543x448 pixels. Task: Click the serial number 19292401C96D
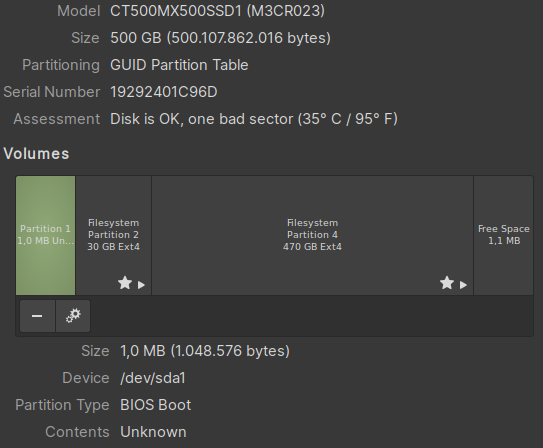(164, 92)
